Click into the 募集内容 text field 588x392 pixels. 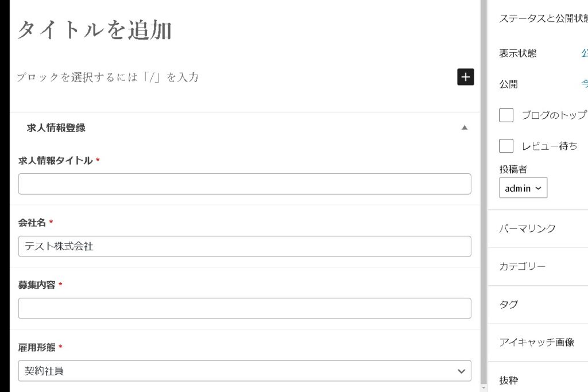(x=245, y=308)
